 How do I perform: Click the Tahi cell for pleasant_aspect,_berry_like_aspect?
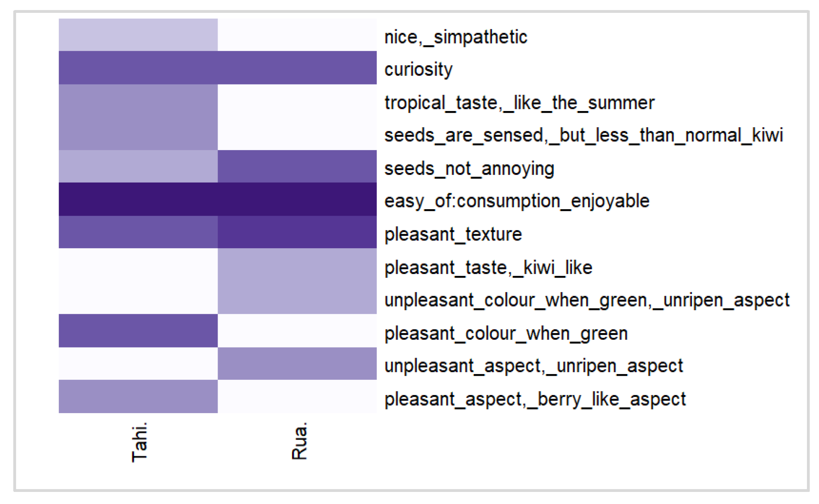[x=138, y=397]
